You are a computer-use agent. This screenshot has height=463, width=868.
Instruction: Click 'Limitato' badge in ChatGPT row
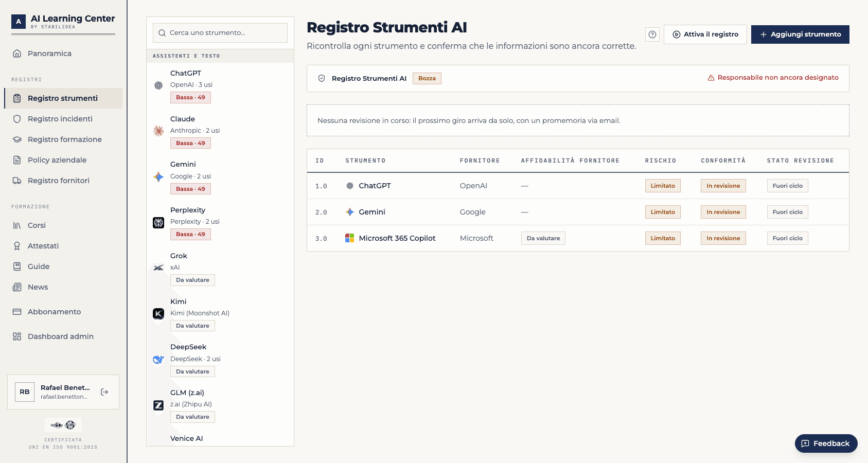pyautogui.click(x=663, y=186)
